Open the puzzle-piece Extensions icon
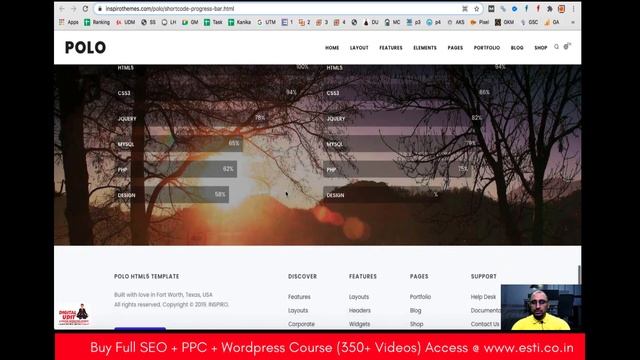Screen dimensions: 640x360 pyautogui.click(x=550, y=9)
